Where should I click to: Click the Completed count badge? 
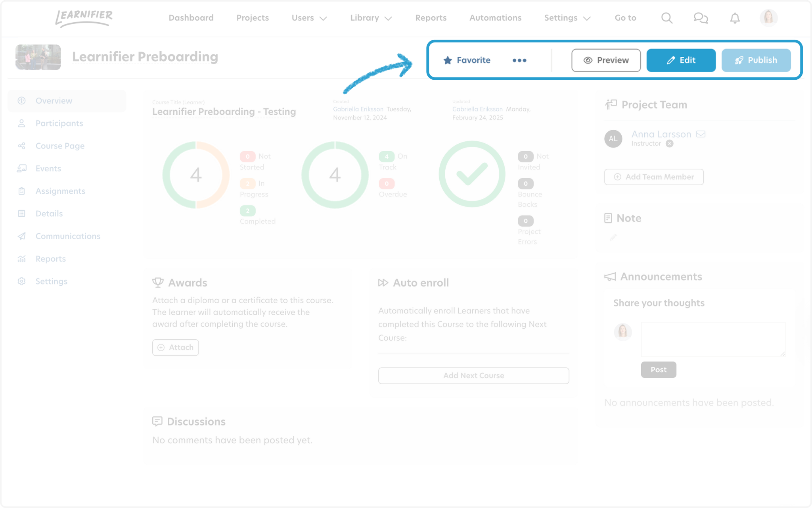247,210
